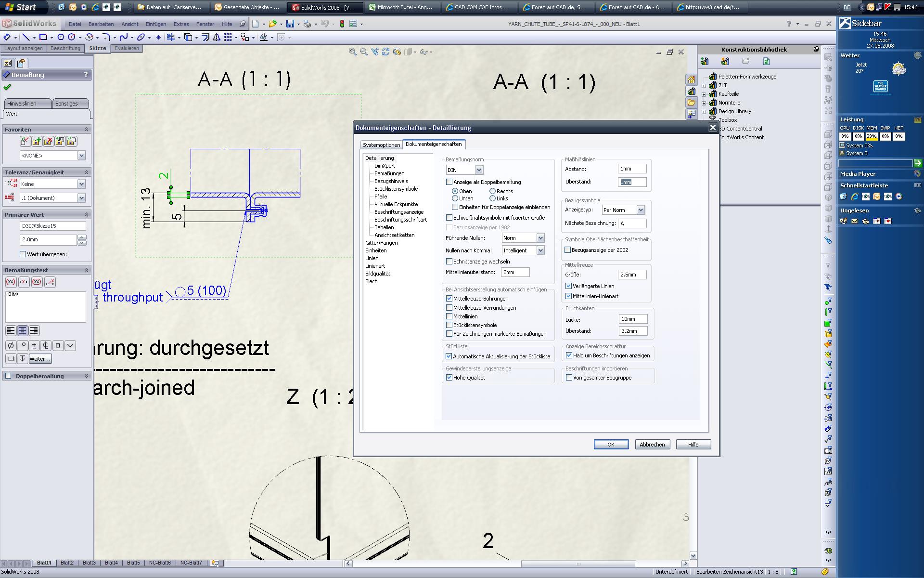Click the Open folder icon
Screen dimensions: 924x578
pyautogui.click(x=272, y=24)
